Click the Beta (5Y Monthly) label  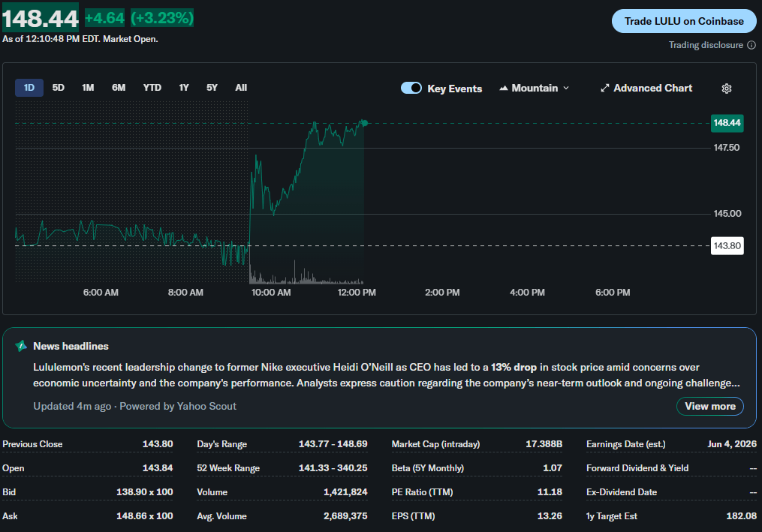(428, 468)
